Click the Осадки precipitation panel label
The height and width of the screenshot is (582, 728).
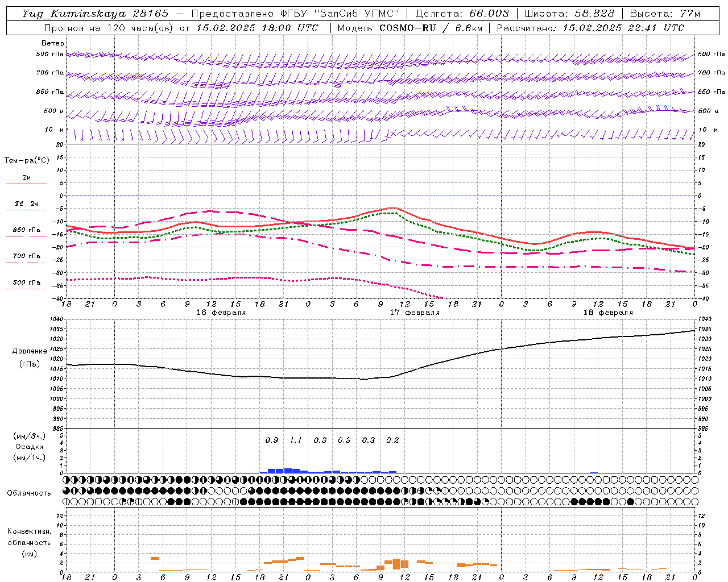pyautogui.click(x=29, y=447)
